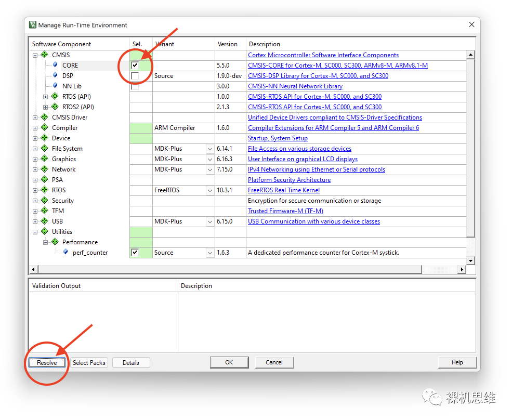Open the Trusted Firmware-M (TF-M) link

(285, 211)
